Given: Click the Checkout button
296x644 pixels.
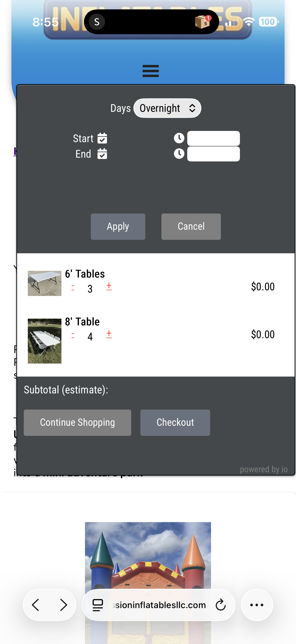Looking at the screenshot, I should tap(175, 423).
